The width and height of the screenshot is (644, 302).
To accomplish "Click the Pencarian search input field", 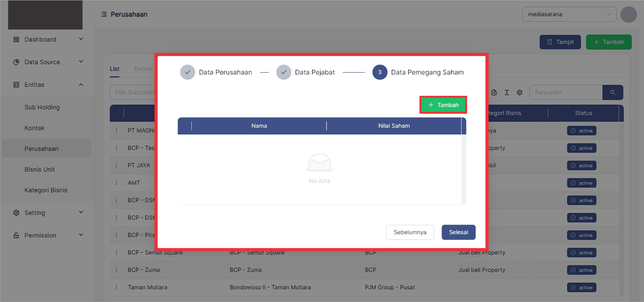I will click(x=565, y=93).
